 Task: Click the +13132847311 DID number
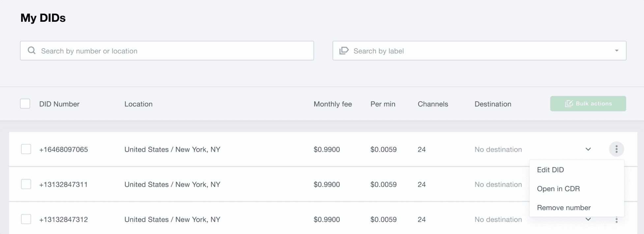point(63,185)
